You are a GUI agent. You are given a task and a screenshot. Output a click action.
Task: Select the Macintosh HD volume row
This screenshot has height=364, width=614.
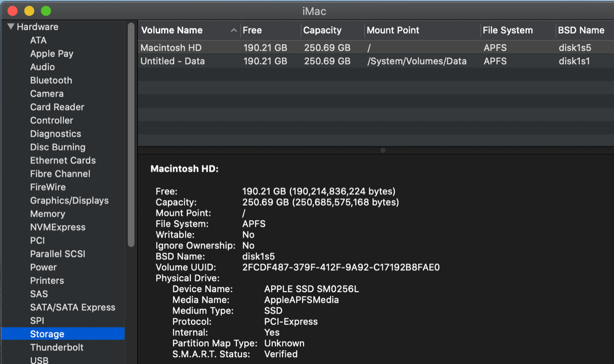[376, 48]
